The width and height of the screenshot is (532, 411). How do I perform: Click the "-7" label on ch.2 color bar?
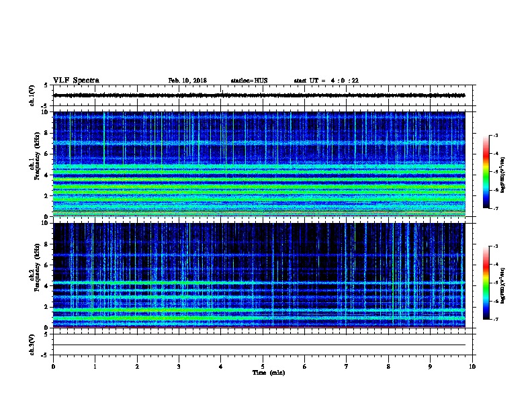pos(496,320)
